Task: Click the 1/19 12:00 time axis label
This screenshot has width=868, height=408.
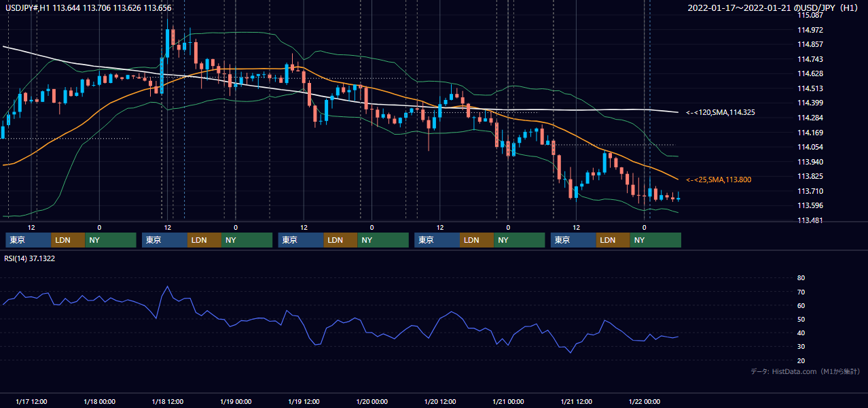Action: point(304,401)
